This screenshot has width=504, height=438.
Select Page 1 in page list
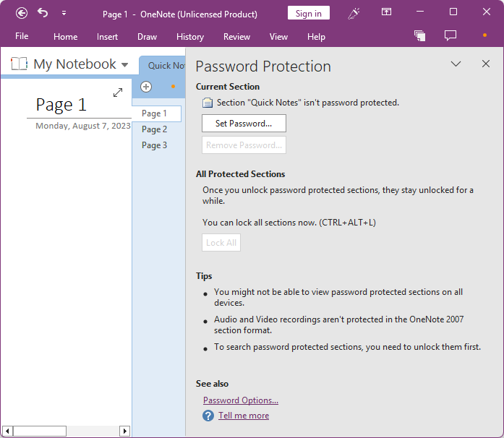tap(156, 113)
